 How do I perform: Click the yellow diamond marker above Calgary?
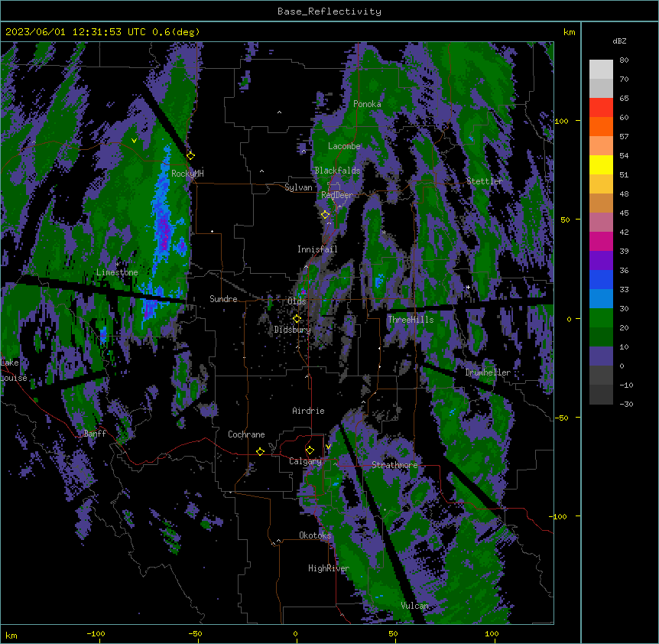pyautogui.click(x=310, y=450)
